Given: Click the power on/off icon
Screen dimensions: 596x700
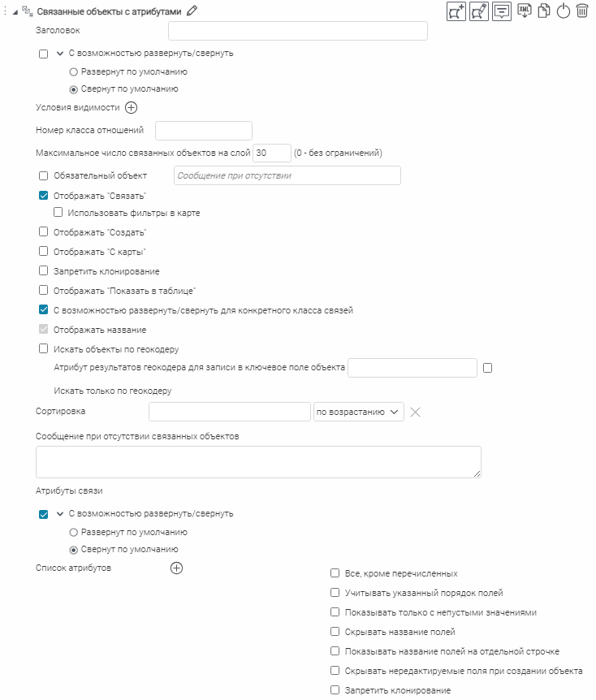Looking at the screenshot, I should click(564, 11).
